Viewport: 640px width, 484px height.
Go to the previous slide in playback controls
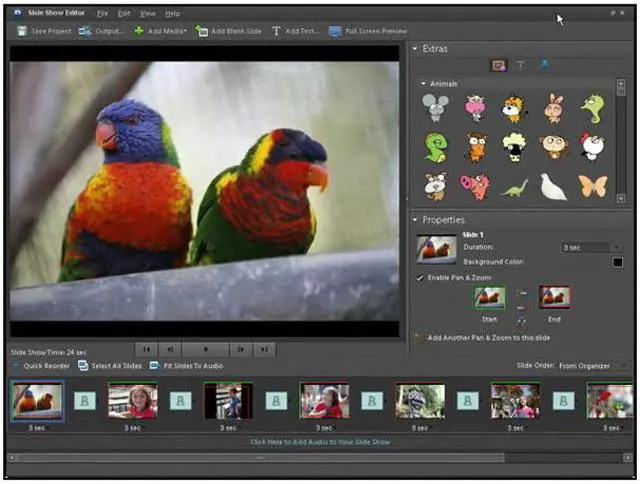coord(170,349)
